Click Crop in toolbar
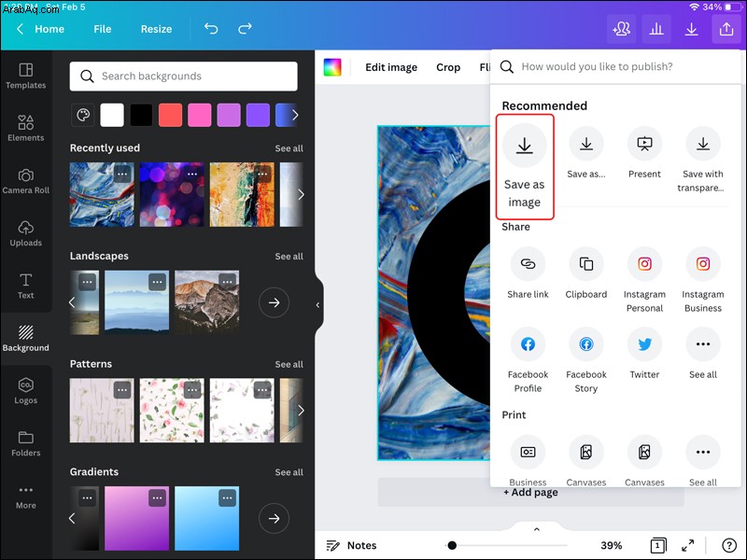This screenshot has width=747, height=560. coord(448,67)
